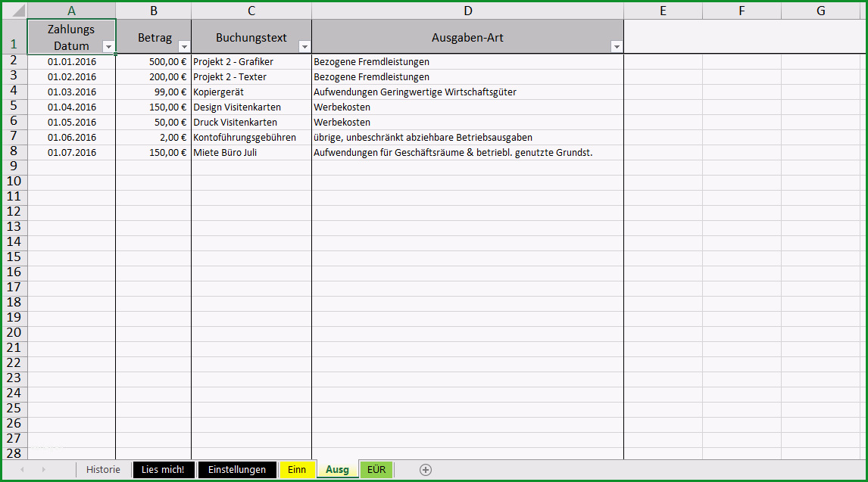Select column C header
Screen dimensions: 868x482
click(x=251, y=11)
